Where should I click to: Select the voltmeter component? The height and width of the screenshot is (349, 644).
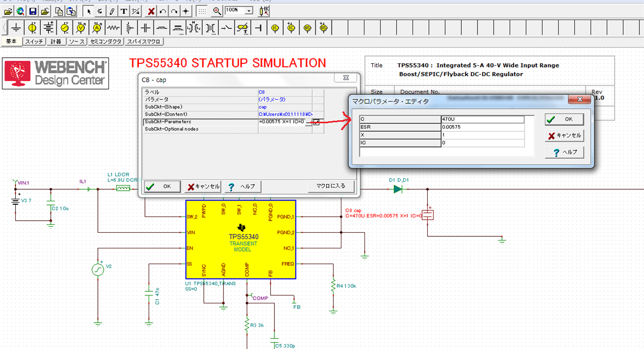81,28
